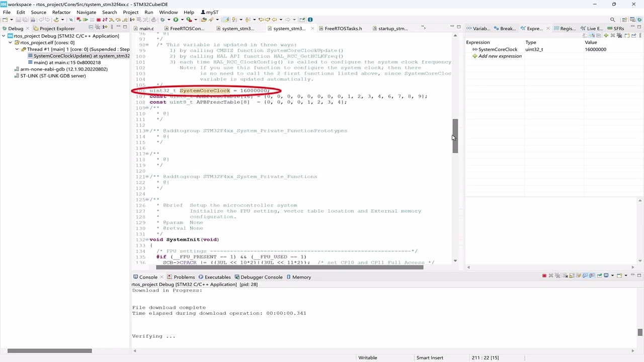Open Display Selected Console dropdown arrow
Screen dimensions: 644x362
[x=612, y=276]
